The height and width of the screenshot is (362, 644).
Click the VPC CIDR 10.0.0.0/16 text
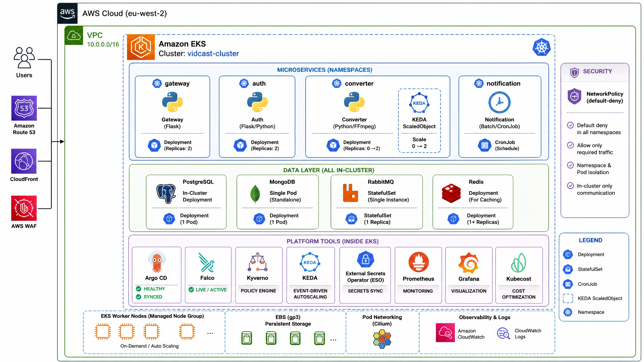click(103, 44)
